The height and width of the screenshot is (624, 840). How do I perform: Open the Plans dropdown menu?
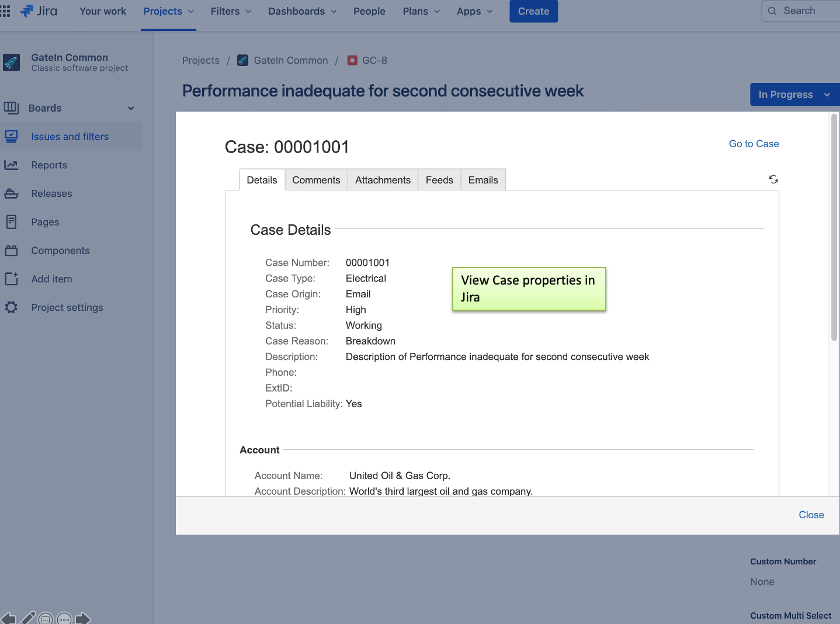click(421, 11)
